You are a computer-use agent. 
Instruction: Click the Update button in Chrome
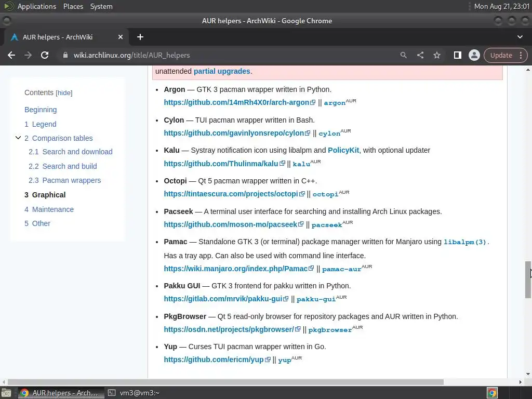pyautogui.click(x=501, y=55)
